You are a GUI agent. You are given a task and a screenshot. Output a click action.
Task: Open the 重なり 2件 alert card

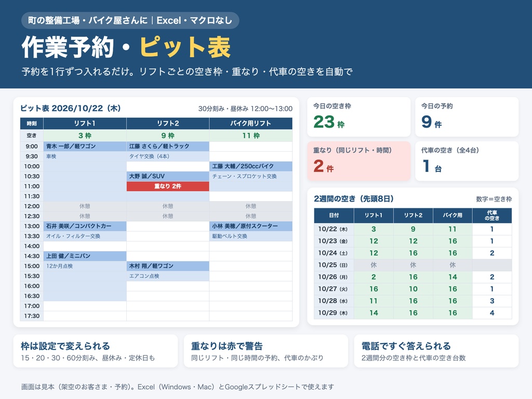pos(358,161)
